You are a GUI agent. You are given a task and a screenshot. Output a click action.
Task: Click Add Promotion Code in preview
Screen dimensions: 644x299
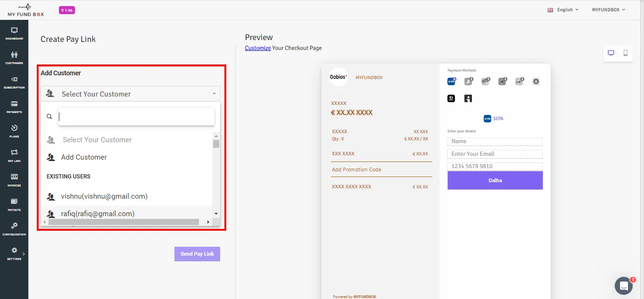(356, 170)
